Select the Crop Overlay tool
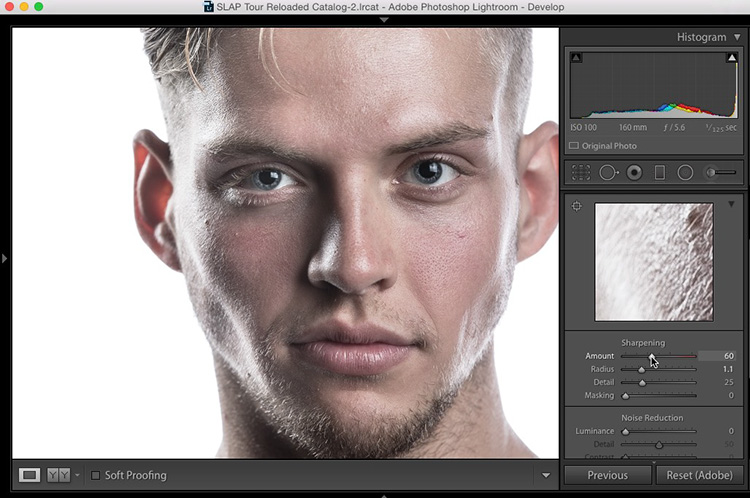 point(581,172)
